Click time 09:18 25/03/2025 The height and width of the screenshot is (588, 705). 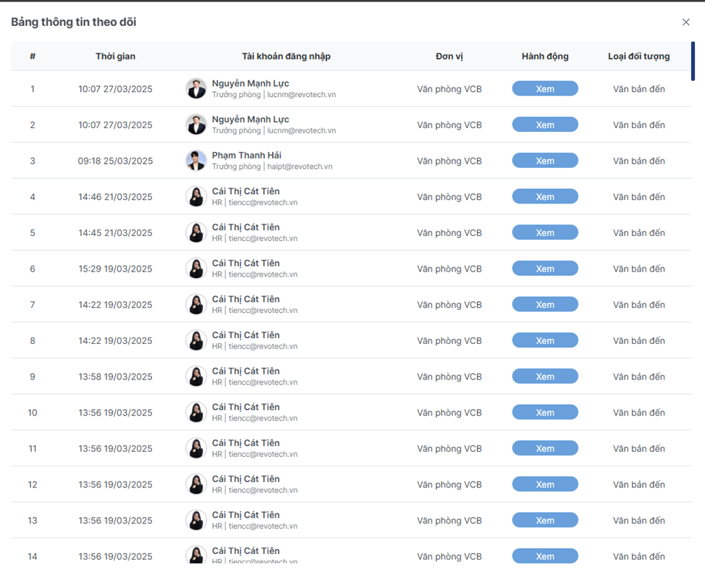coord(115,161)
